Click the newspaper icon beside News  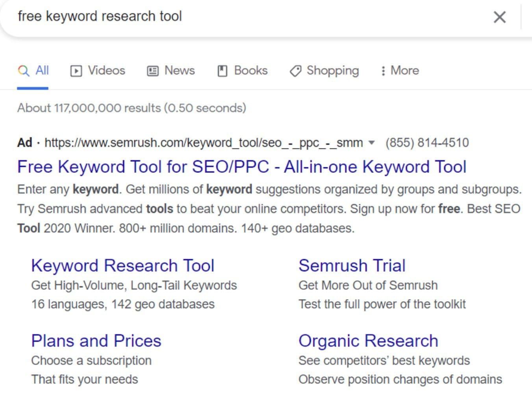152,71
